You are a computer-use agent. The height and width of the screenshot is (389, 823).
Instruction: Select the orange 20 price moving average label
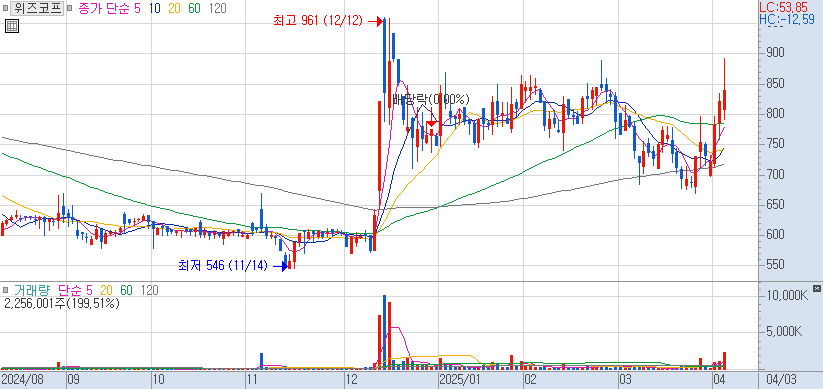tap(174, 8)
